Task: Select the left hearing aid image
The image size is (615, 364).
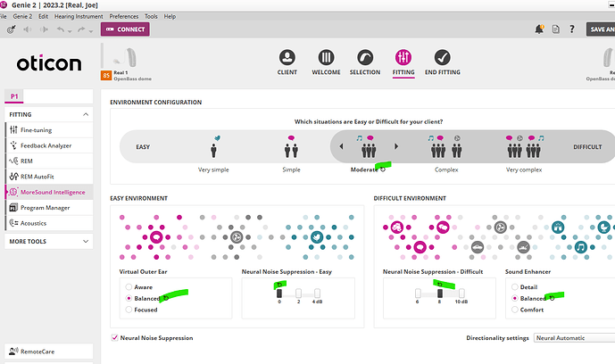Action: pyautogui.click(x=126, y=58)
